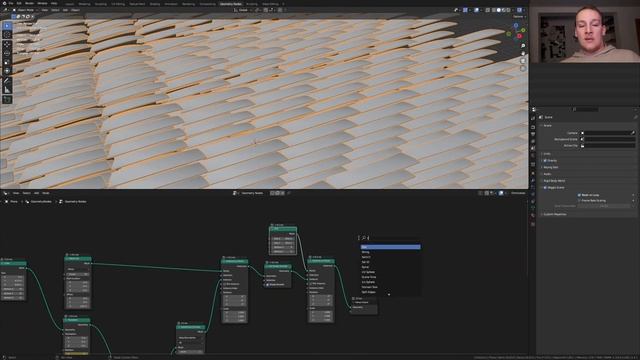640x360 pixels.
Task: Open the File menu
Action: [11, 3]
